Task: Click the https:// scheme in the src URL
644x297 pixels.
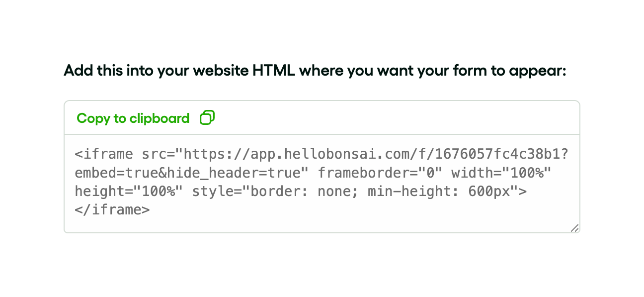Action: tap(217, 154)
